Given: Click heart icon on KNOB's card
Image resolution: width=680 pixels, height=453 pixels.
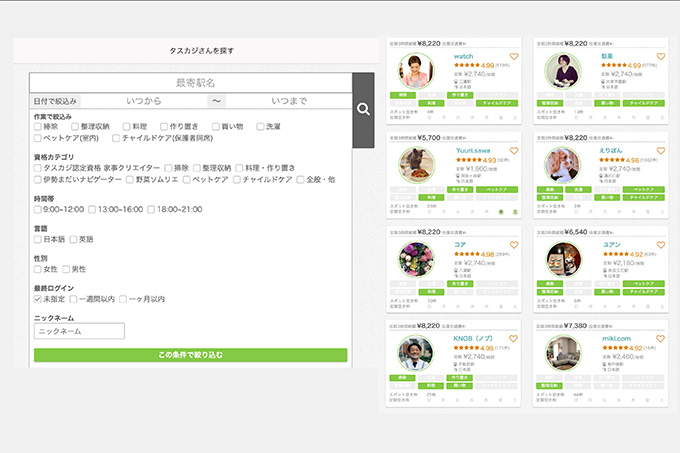Looking at the screenshot, I should pos(514,339).
